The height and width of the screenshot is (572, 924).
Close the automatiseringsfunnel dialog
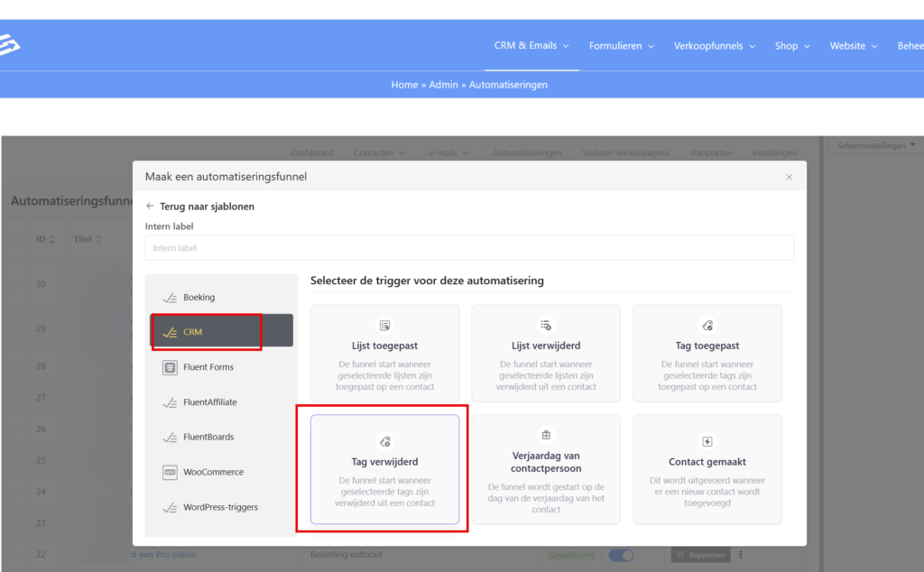[790, 177]
